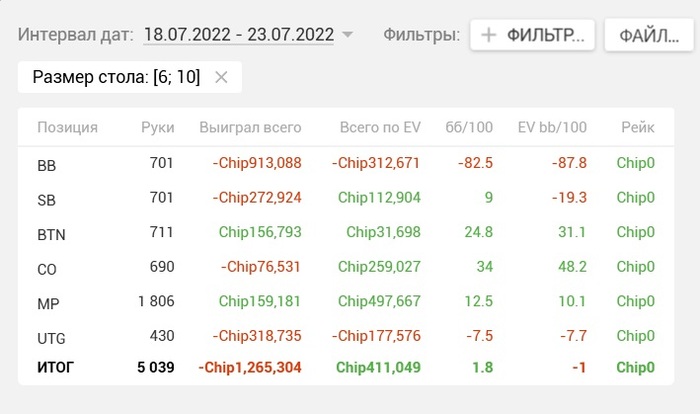Select the SB position row
This screenshot has width=700, height=414.
tap(346, 198)
